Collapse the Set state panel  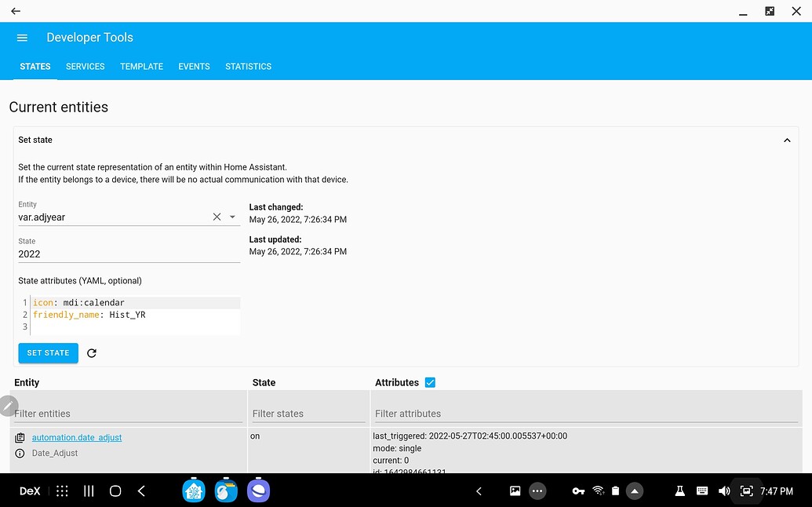click(x=787, y=140)
